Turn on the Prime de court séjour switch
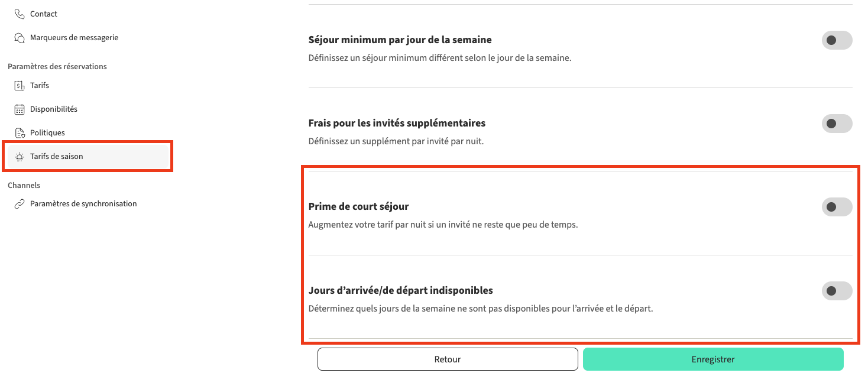Image resolution: width=868 pixels, height=376 pixels. pos(837,207)
